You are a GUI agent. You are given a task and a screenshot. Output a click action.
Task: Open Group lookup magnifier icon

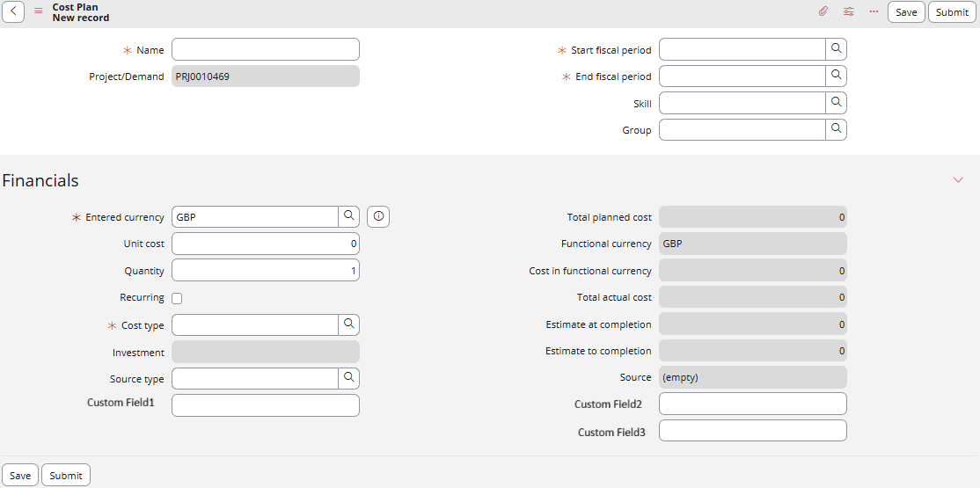837,129
